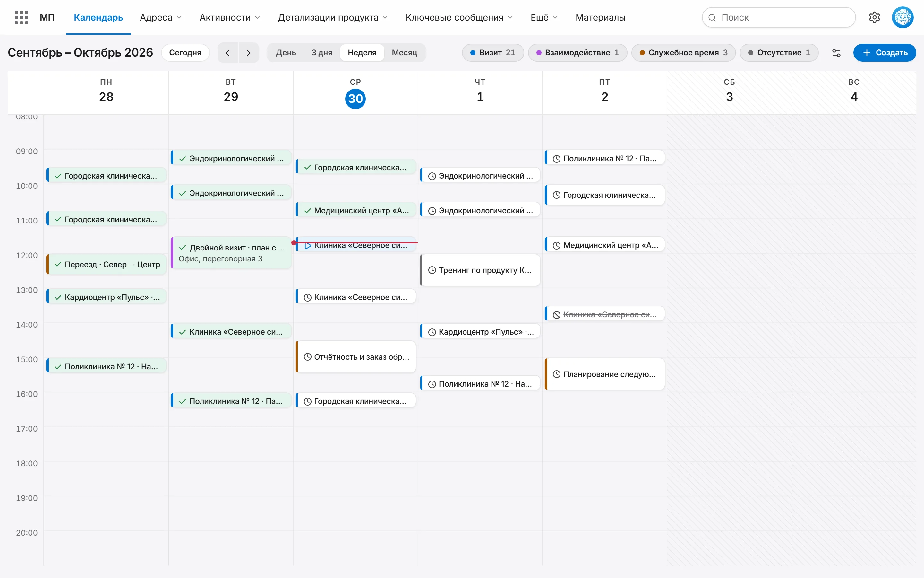Click the Поиск search field
The width and height of the screenshot is (924, 578).
tap(779, 18)
